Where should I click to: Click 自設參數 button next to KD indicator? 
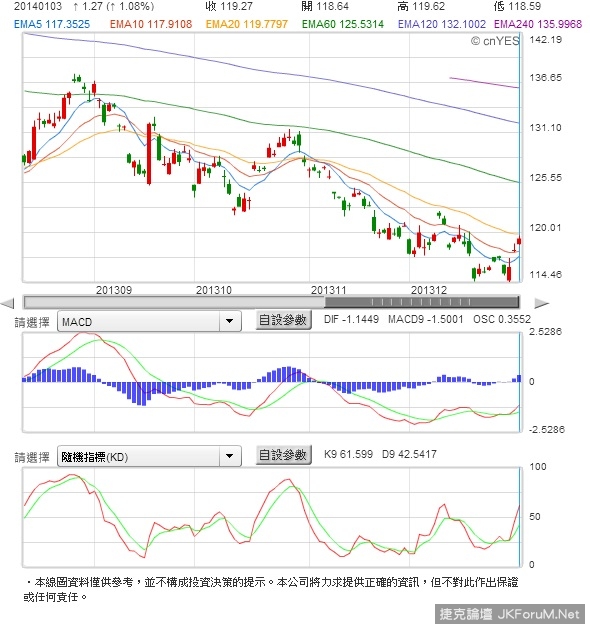coord(284,455)
